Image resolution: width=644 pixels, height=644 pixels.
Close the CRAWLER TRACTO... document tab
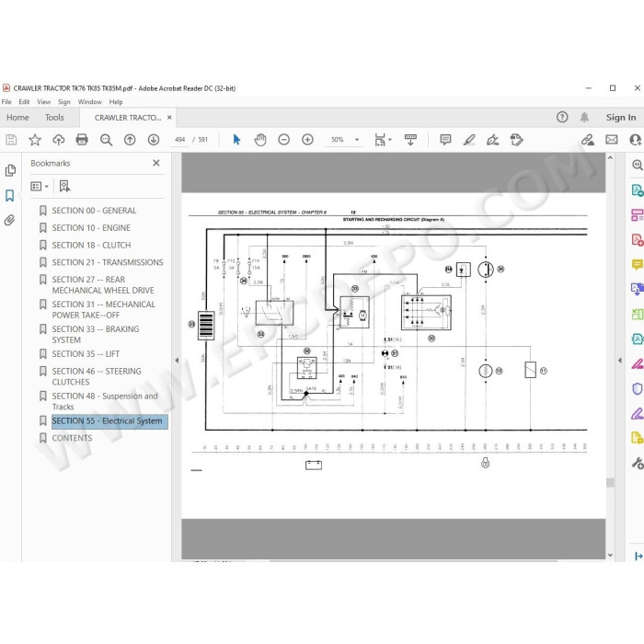[169, 118]
